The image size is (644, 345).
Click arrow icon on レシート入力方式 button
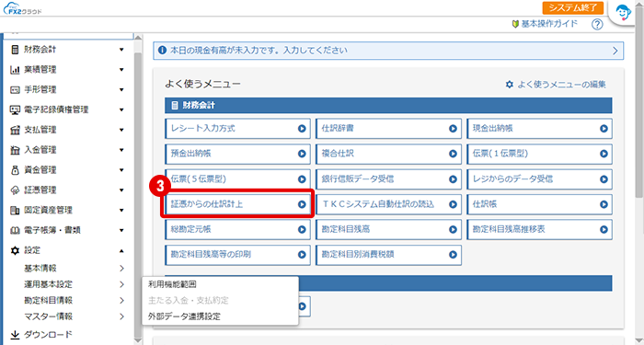[x=302, y=129]
